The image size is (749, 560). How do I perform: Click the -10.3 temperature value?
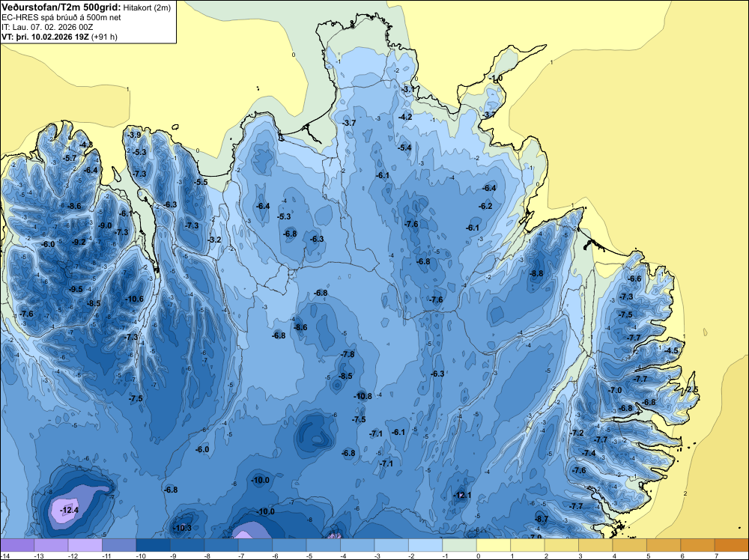click(x=183, y=528)
